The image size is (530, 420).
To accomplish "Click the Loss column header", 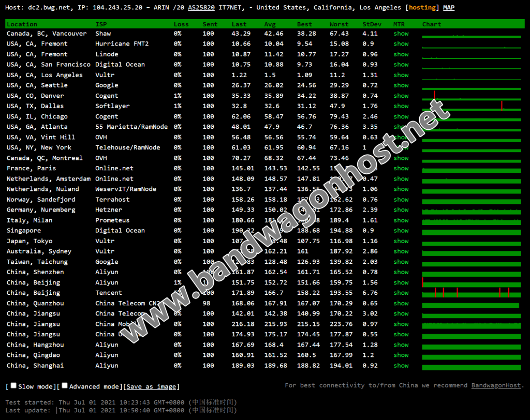I will click(x=181, y=24).
